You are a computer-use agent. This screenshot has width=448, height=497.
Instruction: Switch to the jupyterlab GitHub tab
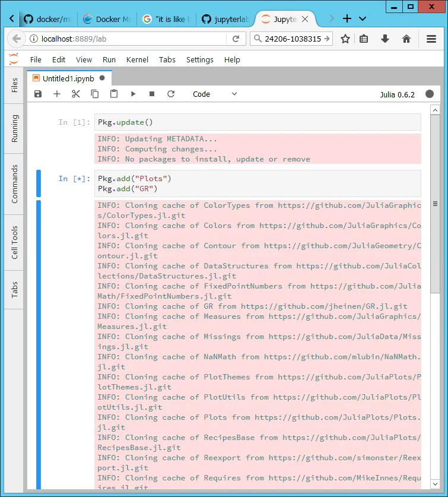pos(225,20)
